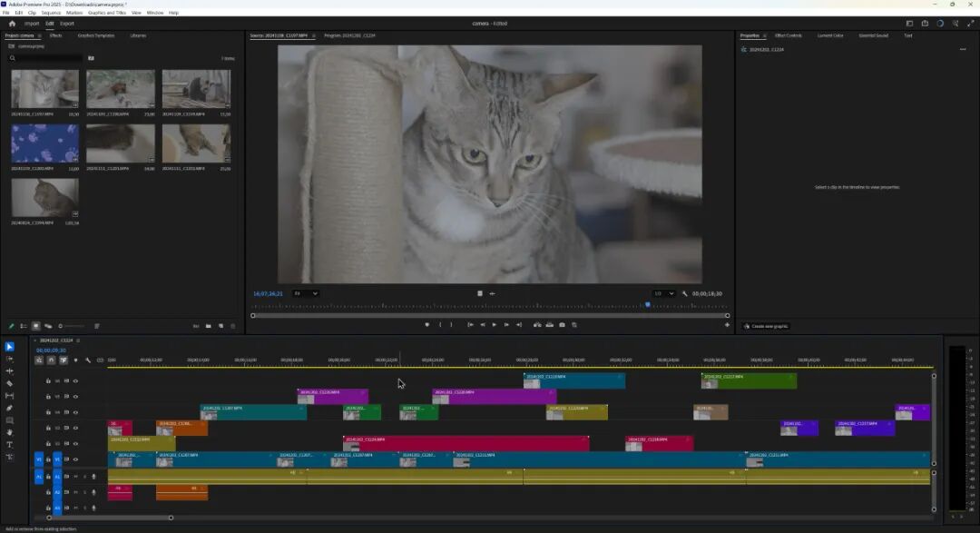Screen dimensions: 980x533
Task: Click the Overwrite button in Source monitor
Action: pos(549,325)
